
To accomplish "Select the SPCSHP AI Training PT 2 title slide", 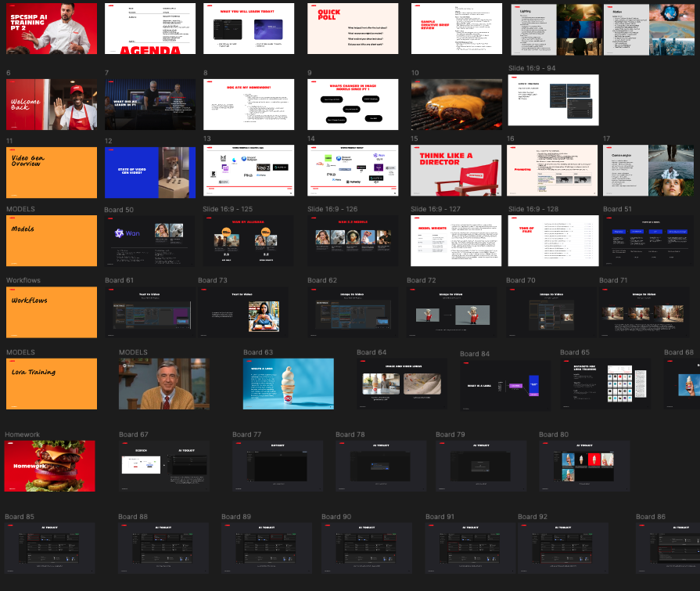I will [52, 29].
